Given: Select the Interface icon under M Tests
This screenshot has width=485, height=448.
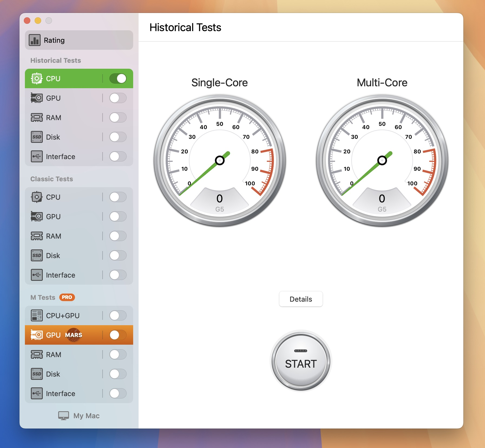Looking at the screenshot, I should point(37,393).
